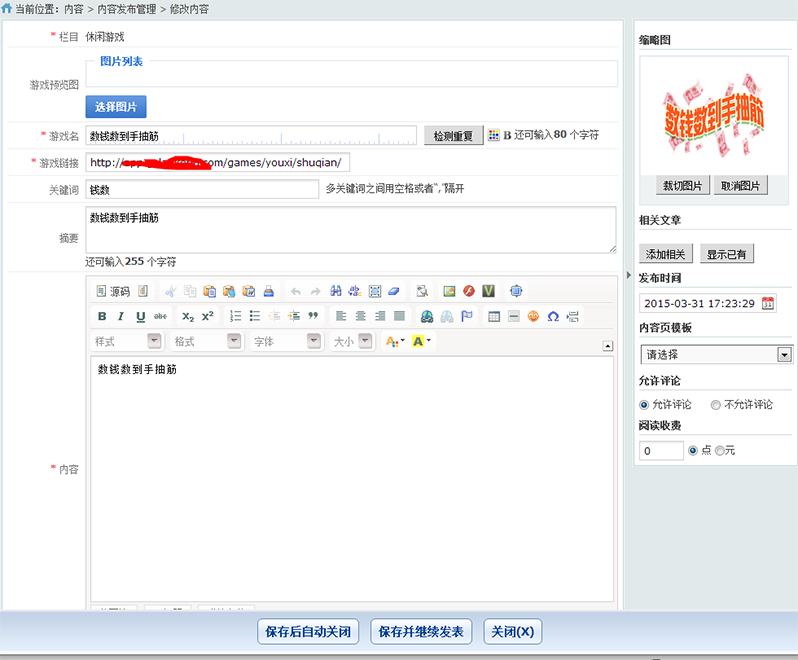Click the Preview magnifier icon
Screen dimensions: 798x660
tap(422, 291)
